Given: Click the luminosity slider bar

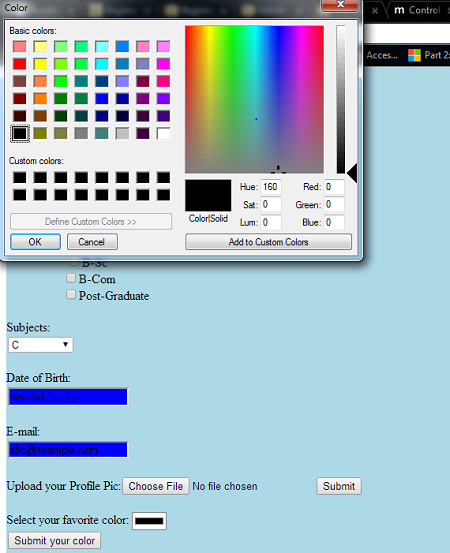Looking at the screenshot, I should coord(341,99).
